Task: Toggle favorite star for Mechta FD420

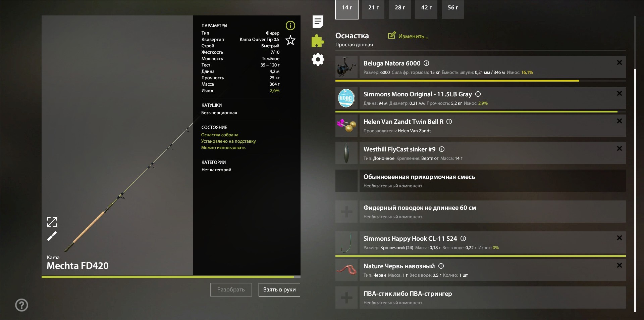Action: [290, 40]
